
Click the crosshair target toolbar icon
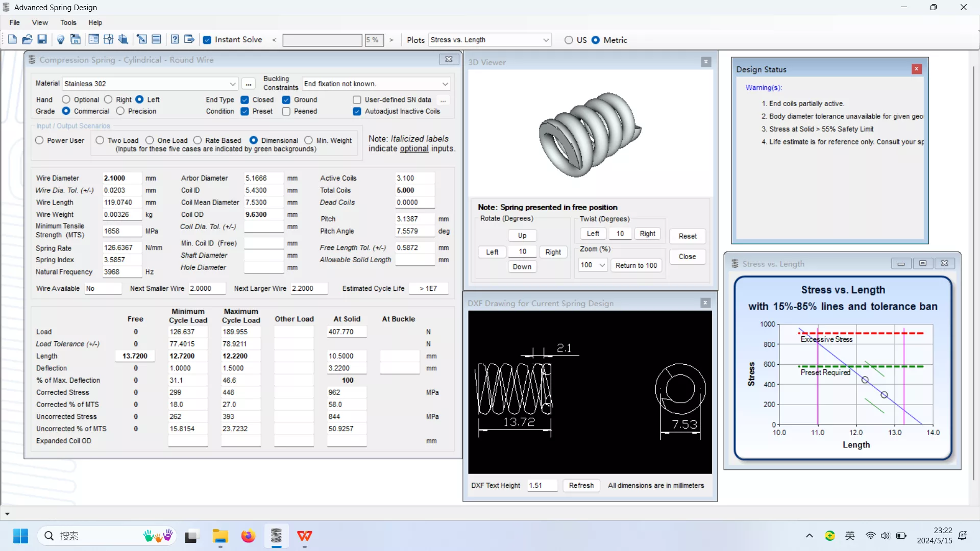click(x=108, y=39)
